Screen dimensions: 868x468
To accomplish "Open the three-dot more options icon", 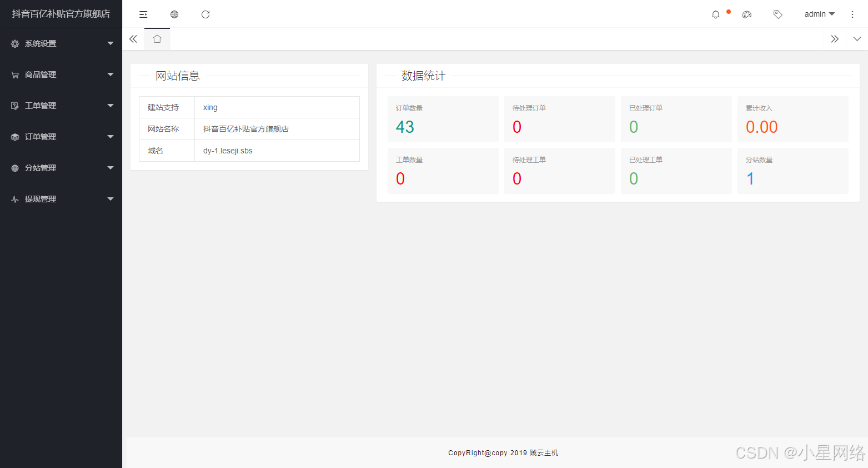I will [x=852, y=14].
